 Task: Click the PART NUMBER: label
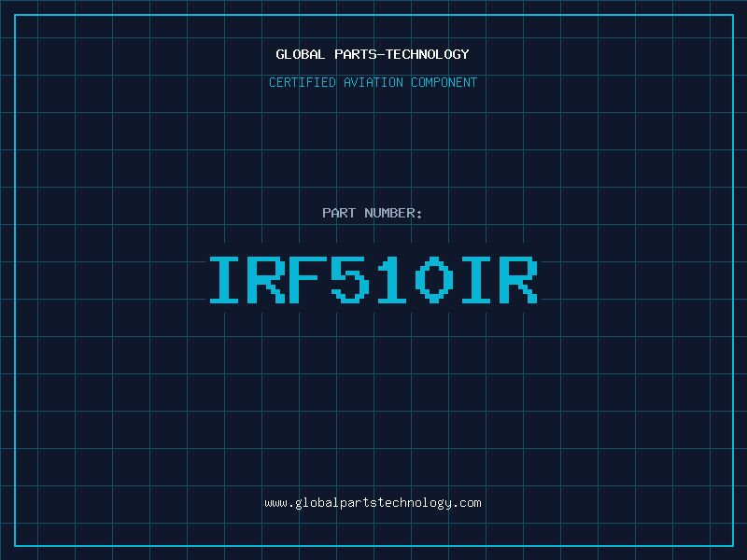point(373,213)
